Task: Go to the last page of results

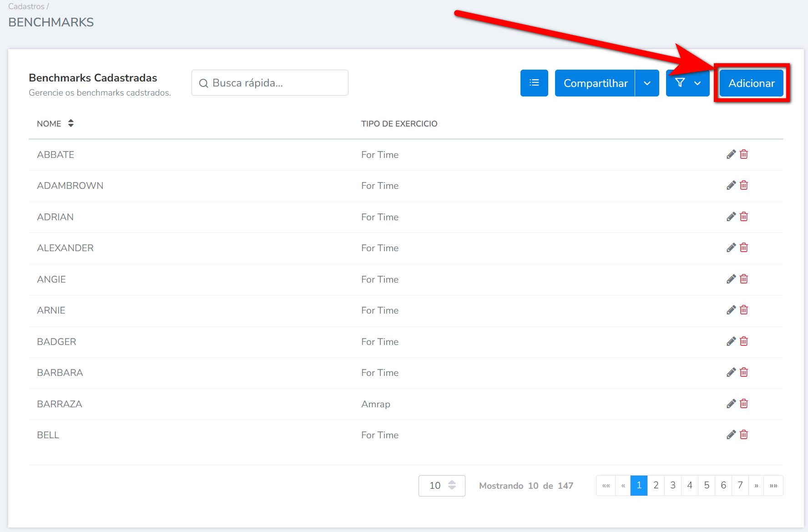Action: [773, 486]
